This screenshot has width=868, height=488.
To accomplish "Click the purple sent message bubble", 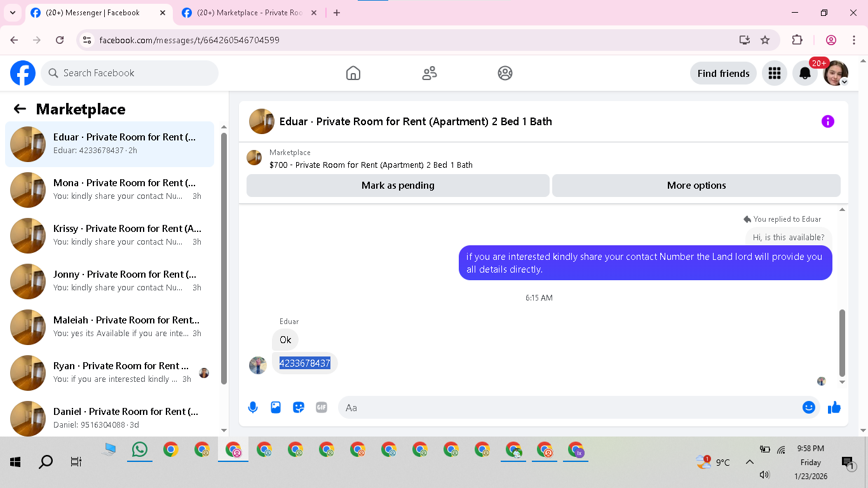I will tap(646, 263).
